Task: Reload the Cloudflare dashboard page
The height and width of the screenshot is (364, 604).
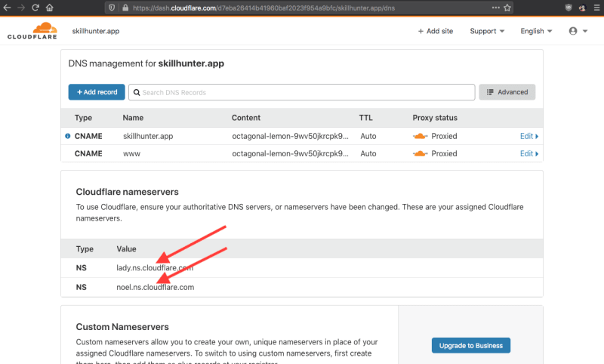Action: coord(35,8)
